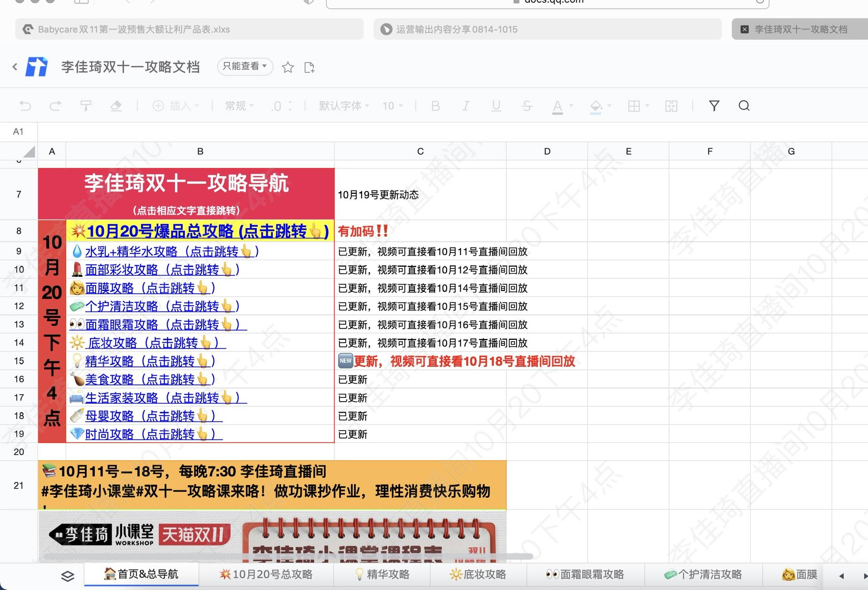Viewport: 868px width, 590px height.
Task: Open the 只能查看 permission dropdown
Action: (245, 66)
